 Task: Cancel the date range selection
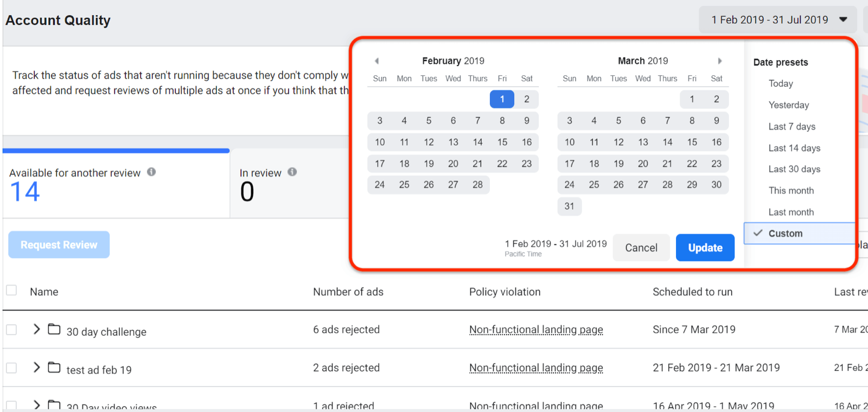point(641,248)
